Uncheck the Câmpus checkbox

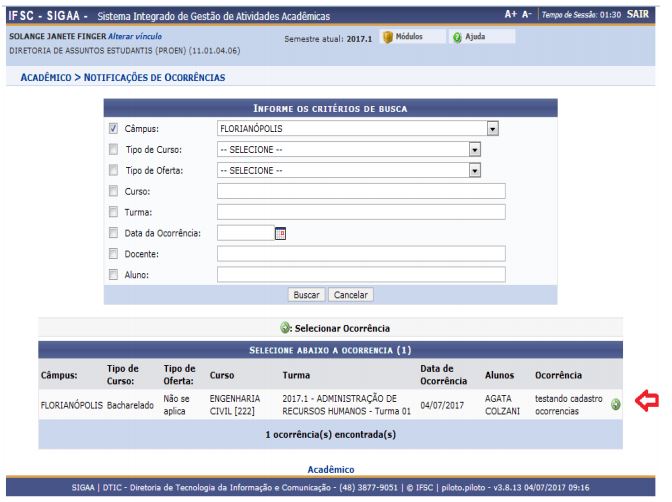coord(113,129)
